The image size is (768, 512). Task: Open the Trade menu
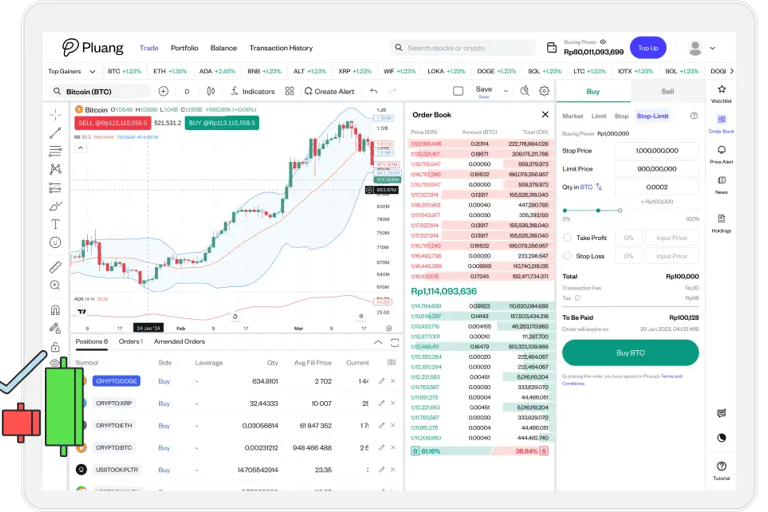tap(149, 48)
